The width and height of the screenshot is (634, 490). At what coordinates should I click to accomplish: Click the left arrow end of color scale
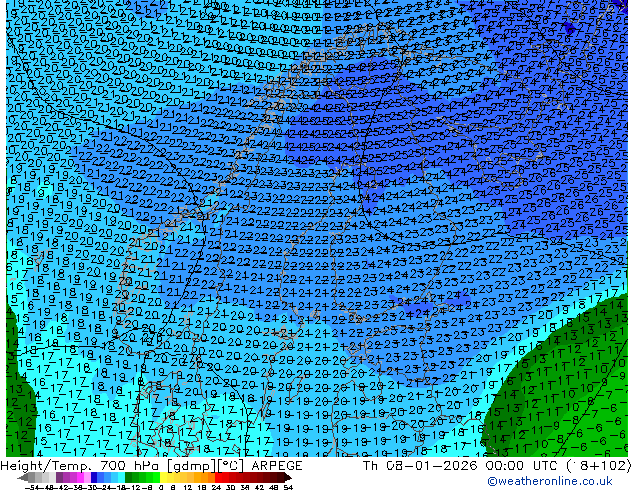23,478
